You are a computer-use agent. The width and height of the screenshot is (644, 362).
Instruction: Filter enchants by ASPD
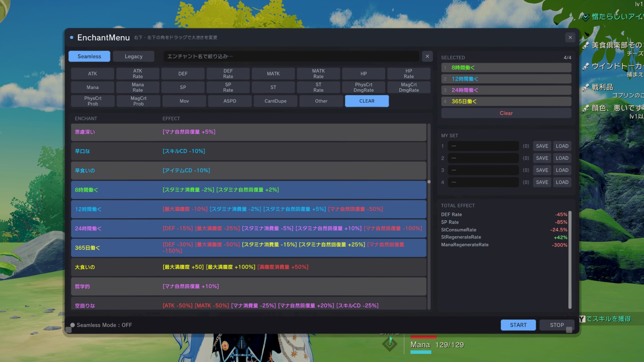tap(230, 101)
